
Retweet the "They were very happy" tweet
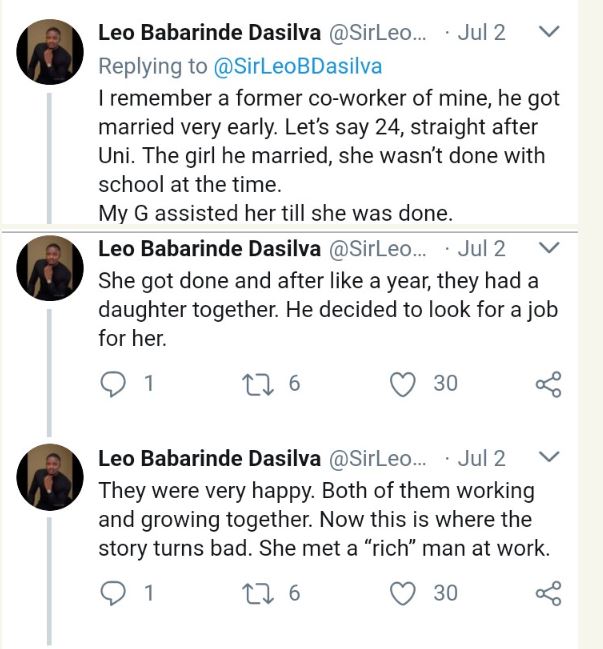point(259,593)
